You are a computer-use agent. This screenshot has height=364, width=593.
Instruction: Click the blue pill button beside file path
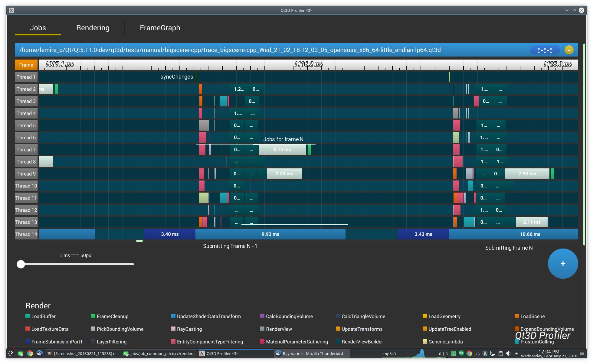[545, 50]
